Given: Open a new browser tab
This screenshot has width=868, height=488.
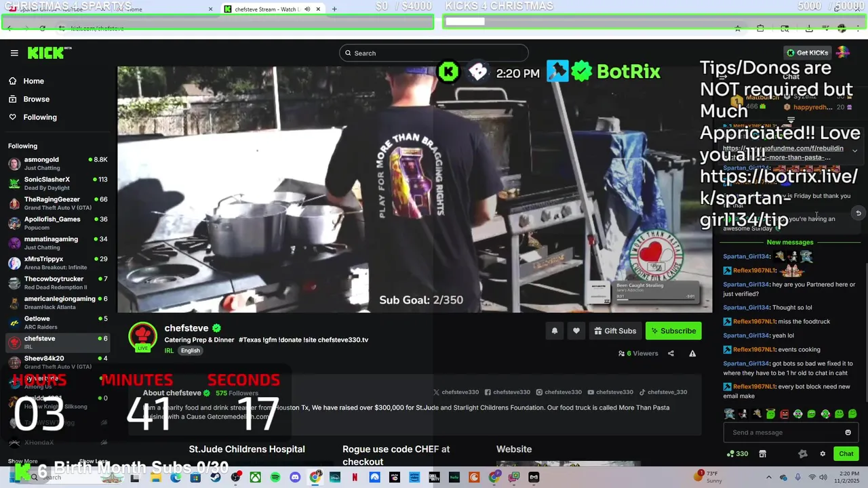Looking at the screenshot, I should click(x=334, y=9).
